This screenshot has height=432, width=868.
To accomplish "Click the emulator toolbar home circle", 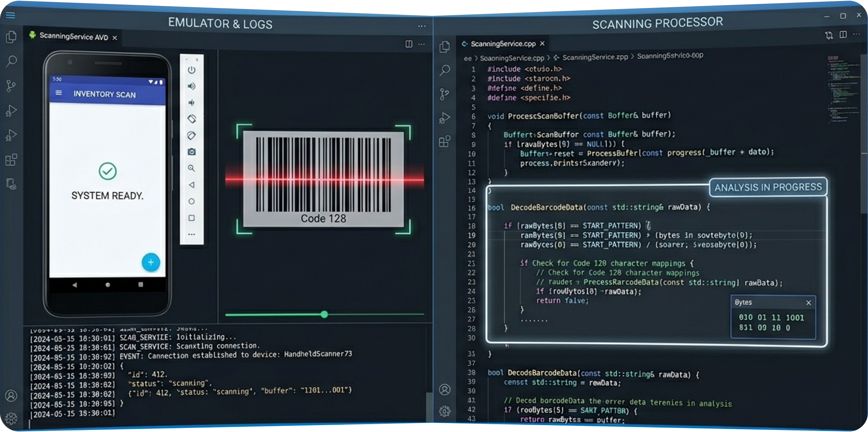I will (192, 202).
